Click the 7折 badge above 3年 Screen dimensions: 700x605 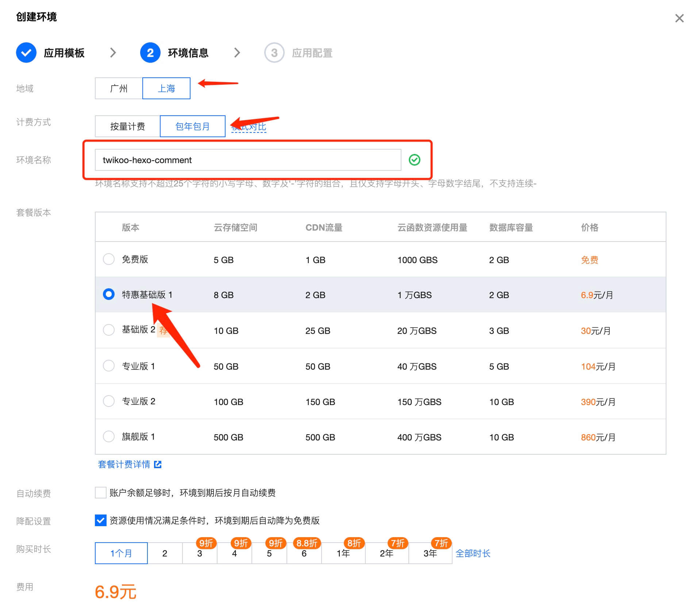point(441,543)
